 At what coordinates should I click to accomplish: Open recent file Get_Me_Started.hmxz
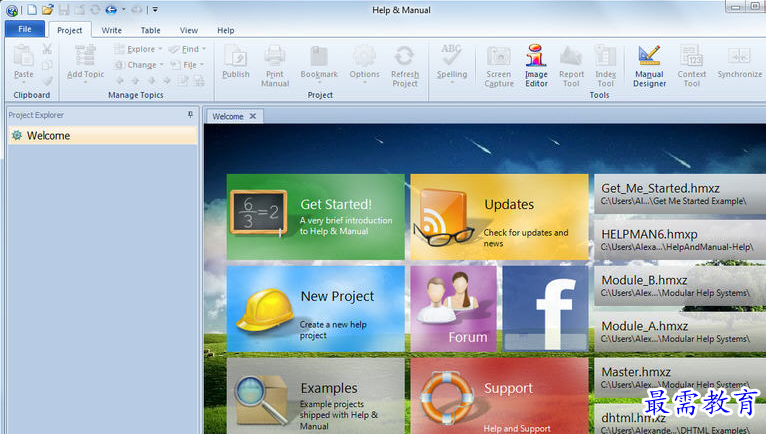pyautogui.click(x=680, y=194)
